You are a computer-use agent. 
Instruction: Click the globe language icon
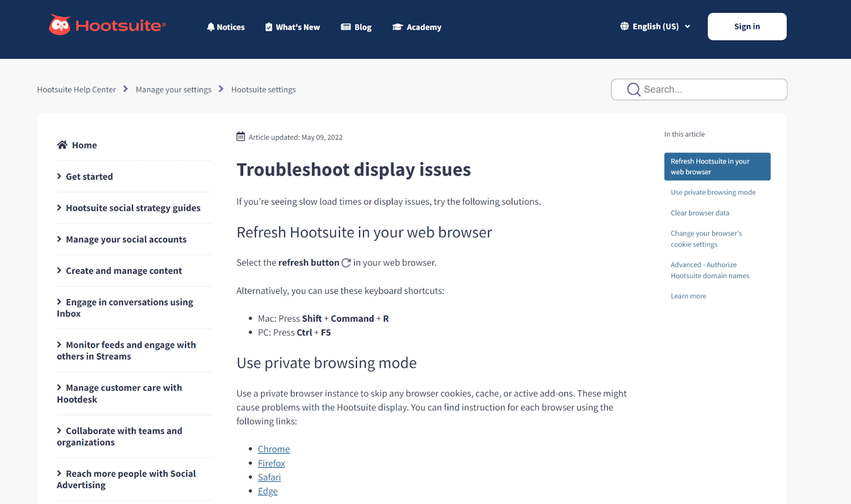[x=624, y=26]
